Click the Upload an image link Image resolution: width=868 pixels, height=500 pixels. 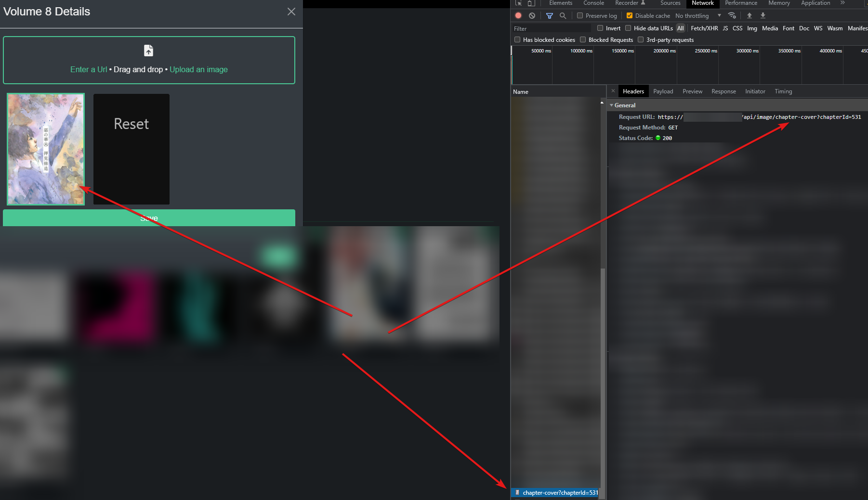[x=198, y=69]
